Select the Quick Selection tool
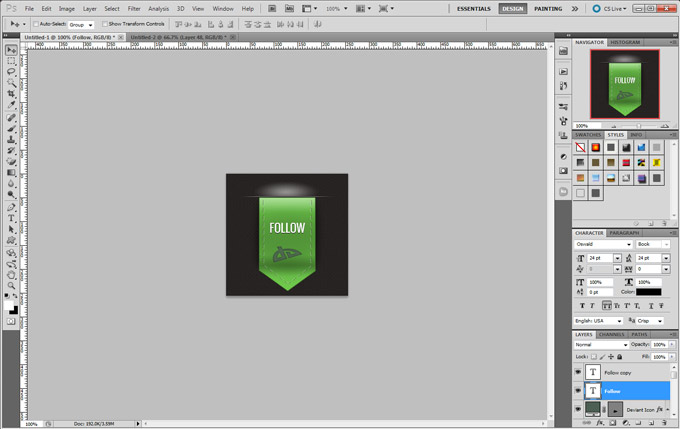The height and width of the screenshot is (429, 680). (x=11, y=83)
